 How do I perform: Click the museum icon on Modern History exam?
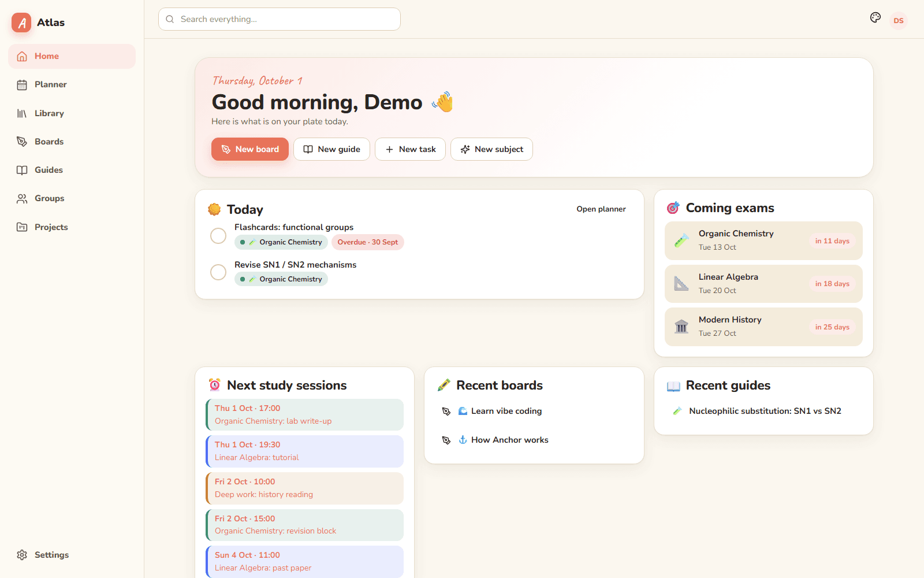click(x=681, y=327)
